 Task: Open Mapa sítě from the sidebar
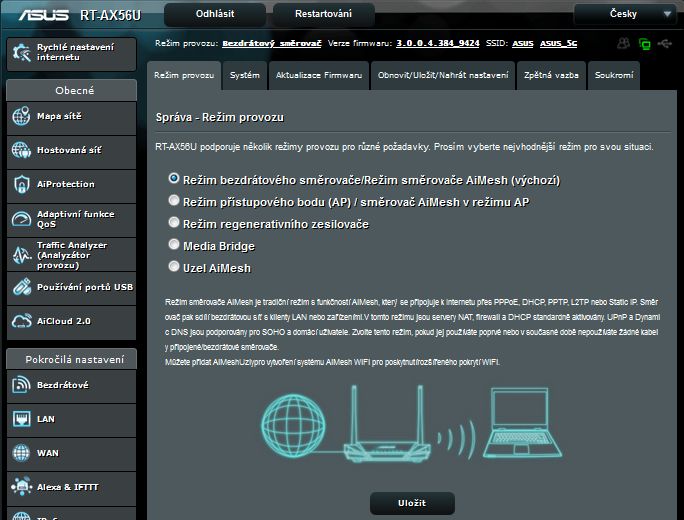pyautogui.click(x=69, y=118)
